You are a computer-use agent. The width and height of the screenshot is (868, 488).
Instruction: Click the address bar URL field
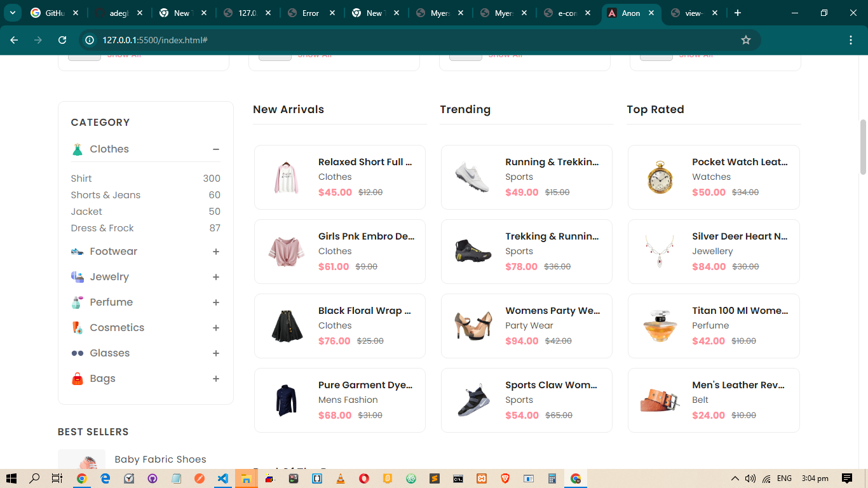tap(419, 40)
